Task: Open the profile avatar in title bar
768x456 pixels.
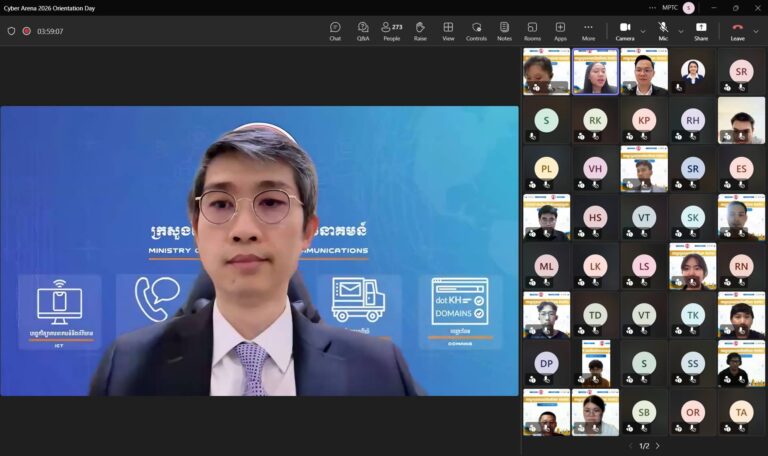Action: (x=688, y=8)
